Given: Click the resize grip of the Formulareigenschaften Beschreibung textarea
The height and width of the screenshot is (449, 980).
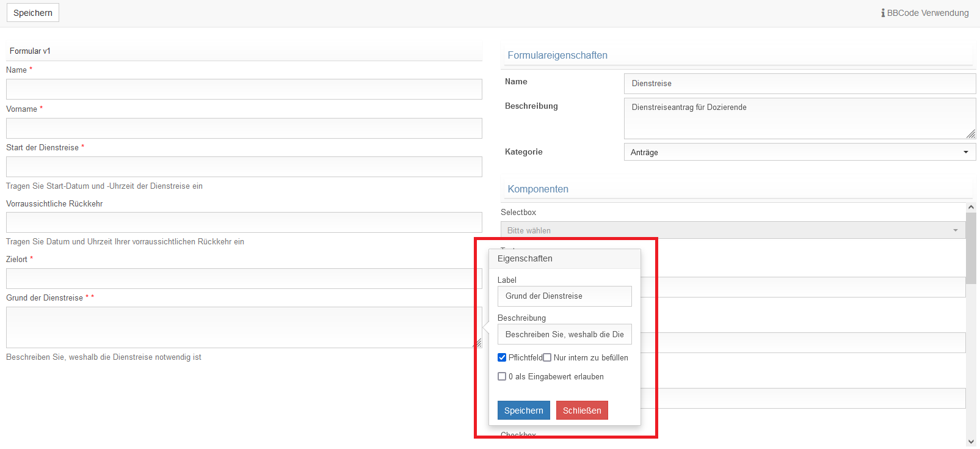Looking at the screenshot, I should 971,134.
